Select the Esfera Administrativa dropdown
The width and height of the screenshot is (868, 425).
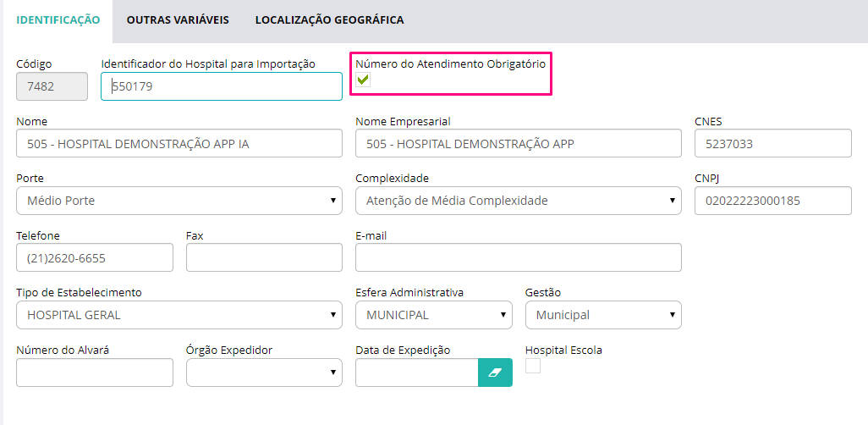click(x=433, y=315)
